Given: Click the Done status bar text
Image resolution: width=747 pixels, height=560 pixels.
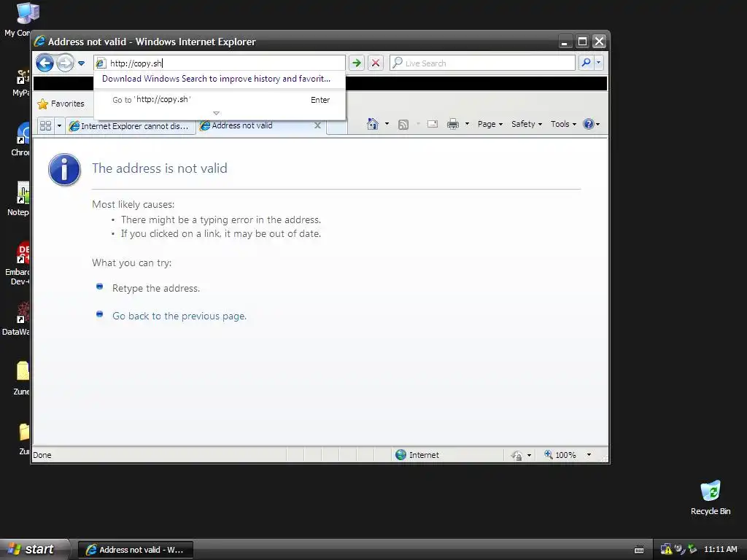Looking at the screenshot, I should click(x=42, y=455).
